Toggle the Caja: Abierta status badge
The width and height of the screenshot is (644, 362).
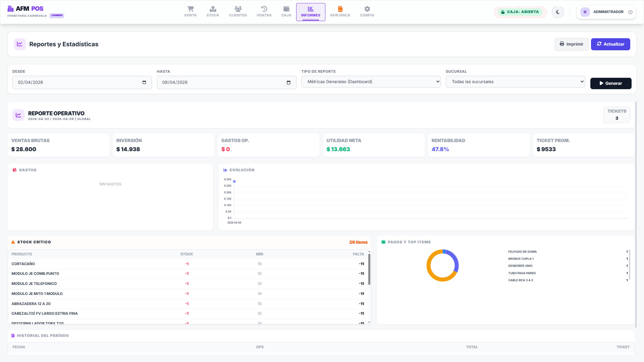click(x=520, y=12)
